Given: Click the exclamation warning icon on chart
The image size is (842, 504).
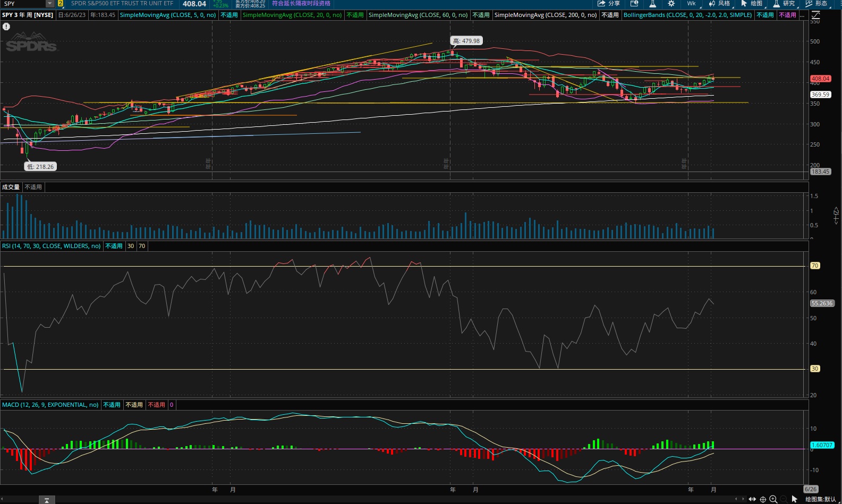Looking at the screenshot, I should tap(6, 27).
